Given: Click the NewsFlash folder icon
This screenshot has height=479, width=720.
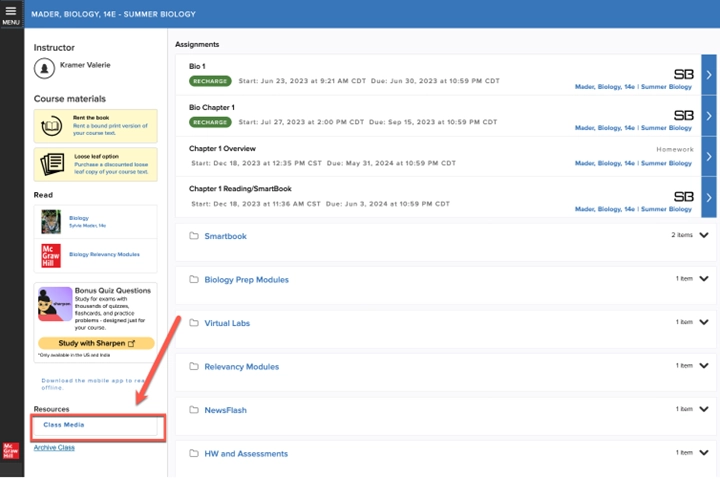Looking at the screenshot, I should click(194, 410).
